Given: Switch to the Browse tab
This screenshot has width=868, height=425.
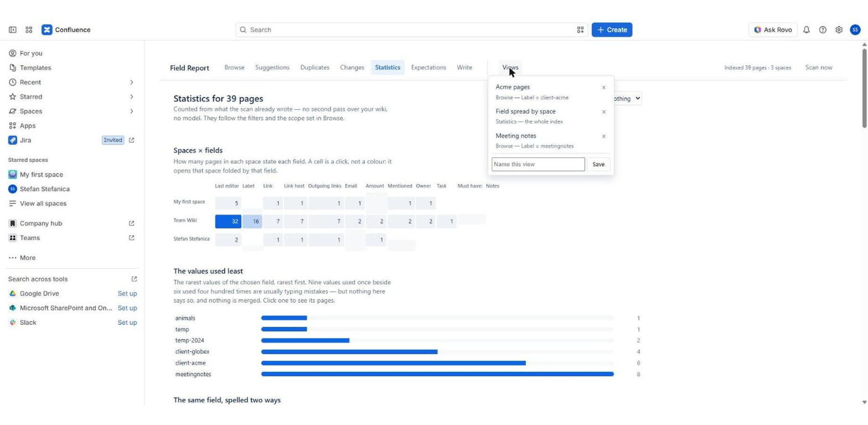Looking at the screenshot, I should (234, 68).
